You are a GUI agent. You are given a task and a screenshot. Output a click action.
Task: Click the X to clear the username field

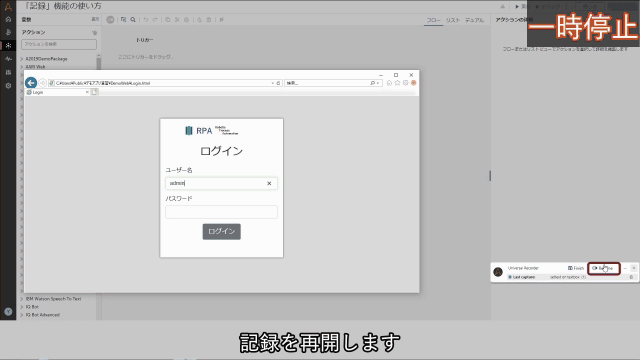[x=269, y=183]
